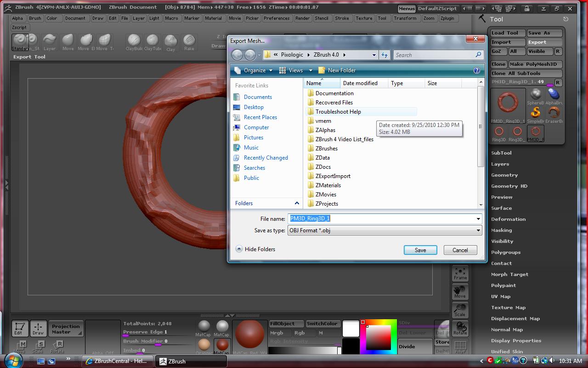
Task: Open the Zplugin menu
Action: pyautogui.click(x=447, y=18)
